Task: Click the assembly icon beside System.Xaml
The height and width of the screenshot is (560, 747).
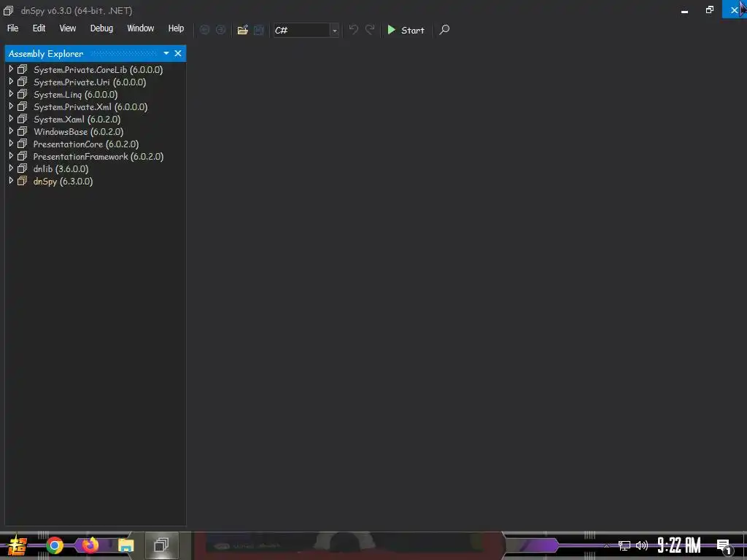Action: (x=23, y=119)
